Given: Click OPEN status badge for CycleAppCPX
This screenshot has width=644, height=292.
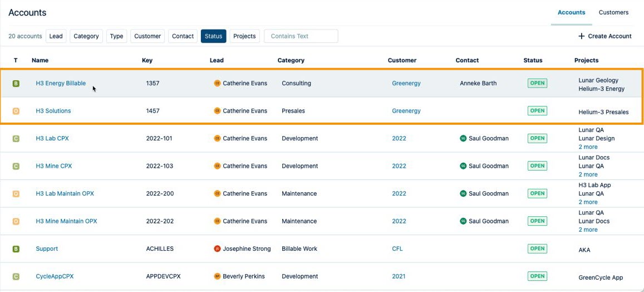Looking at the screenshot, I should [x=537, y=276].
